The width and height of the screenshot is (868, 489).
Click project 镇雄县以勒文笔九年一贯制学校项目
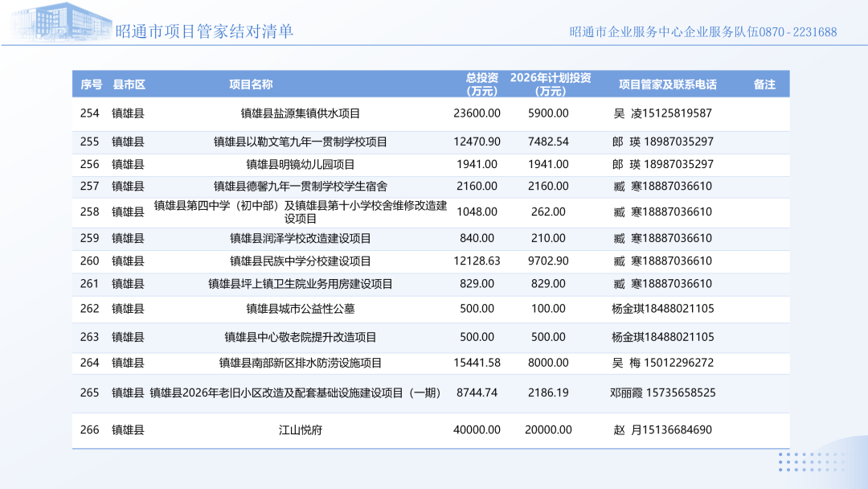(301, 142)
